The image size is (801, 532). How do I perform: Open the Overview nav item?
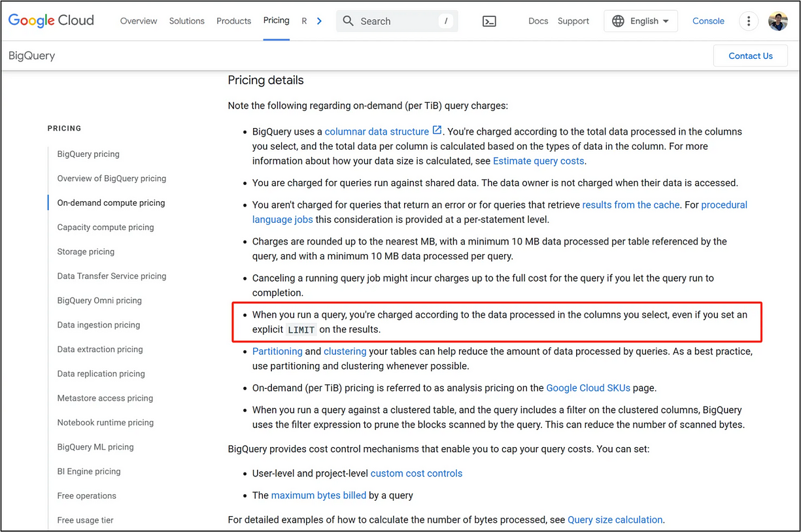[x=139, y=21]
